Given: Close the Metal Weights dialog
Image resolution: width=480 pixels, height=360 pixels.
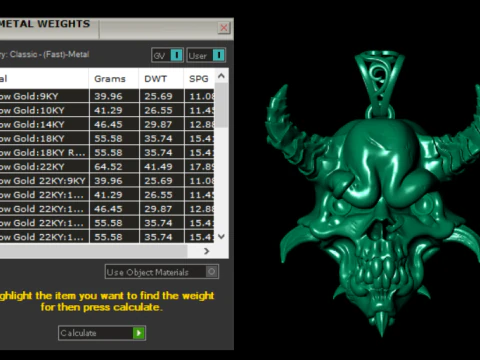Looking at the screenshot, I should [x=224, y=28].
